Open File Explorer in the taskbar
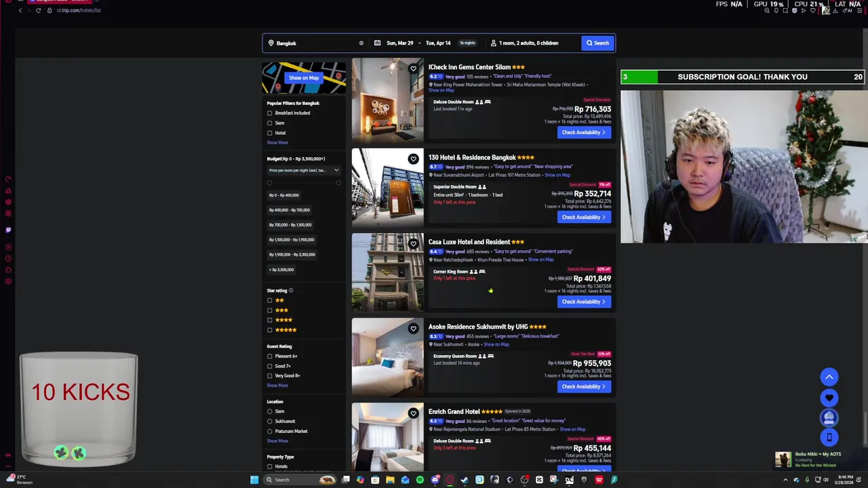This screenshot has height=488, width=868. point(390,480)
